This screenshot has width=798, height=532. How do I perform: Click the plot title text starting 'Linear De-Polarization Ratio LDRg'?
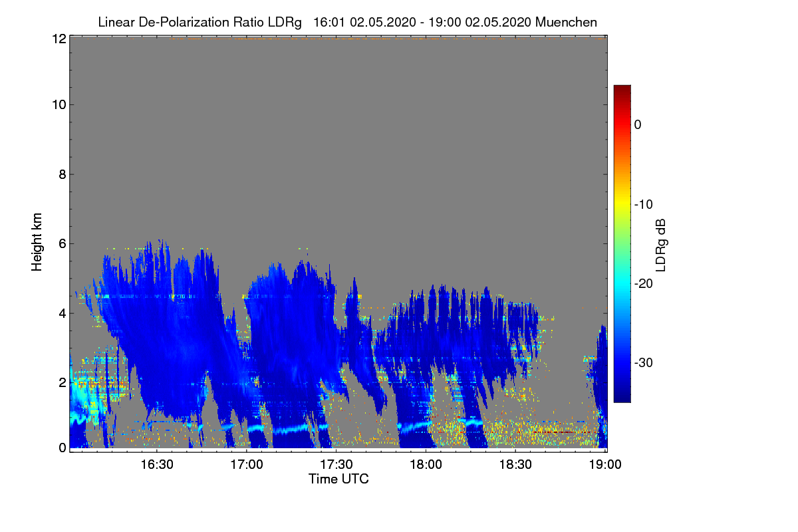coord(347,22)
